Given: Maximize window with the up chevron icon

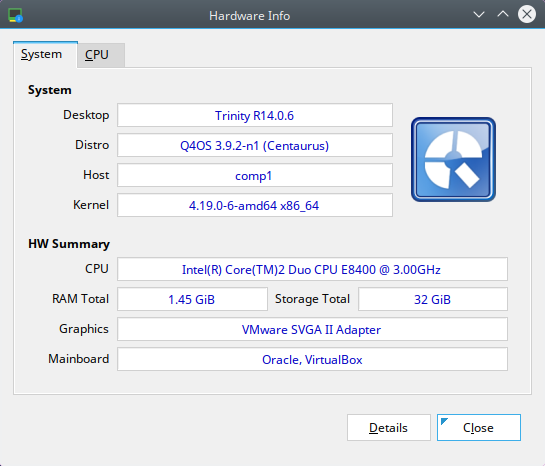Looking at the screenshot, I should 503,14.
